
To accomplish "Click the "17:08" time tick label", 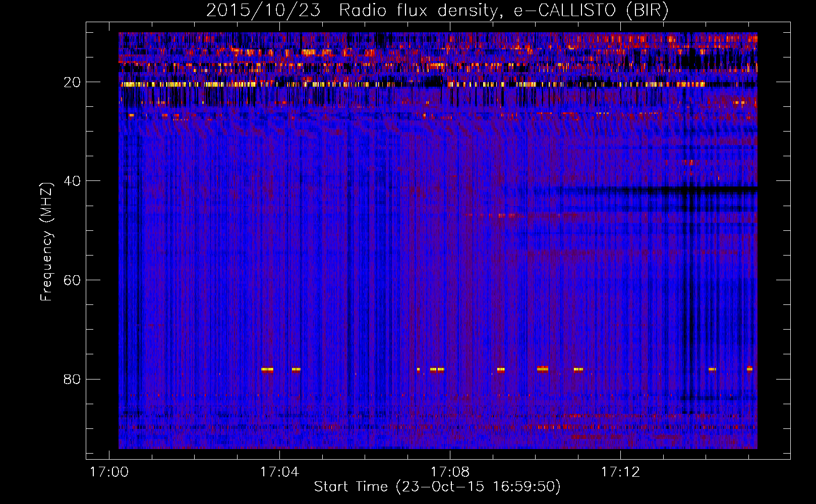I will pyautogui.click(x=450, y=472).
